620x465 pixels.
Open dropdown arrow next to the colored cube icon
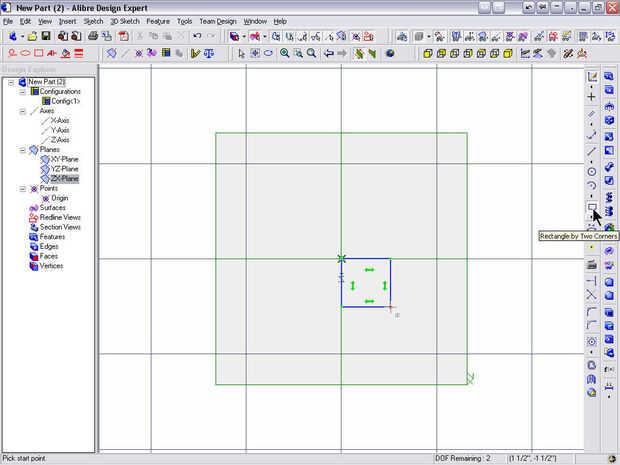coord(244,36)
